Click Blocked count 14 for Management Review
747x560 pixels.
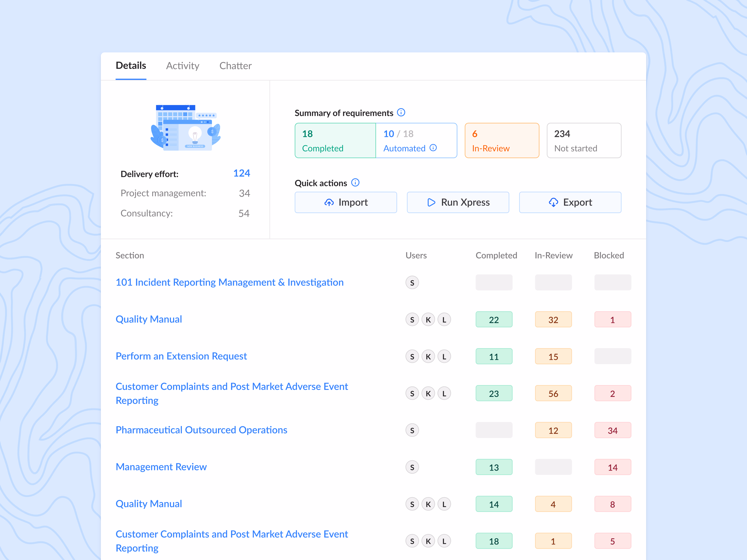point(613,467)
